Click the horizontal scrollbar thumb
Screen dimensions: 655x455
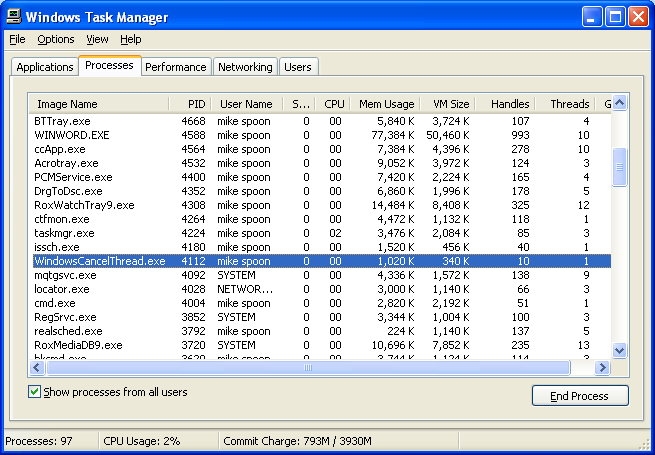[308, 368]
